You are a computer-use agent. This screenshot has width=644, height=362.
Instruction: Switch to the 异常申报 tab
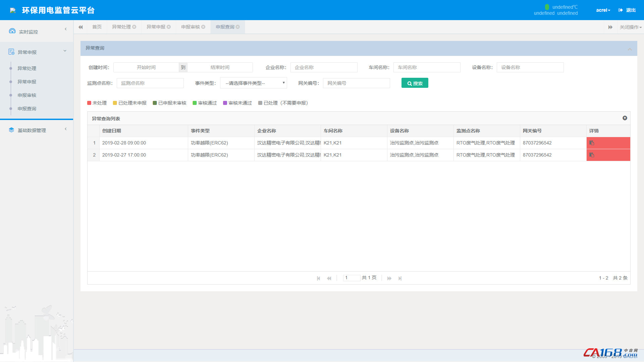pos(156,27)
